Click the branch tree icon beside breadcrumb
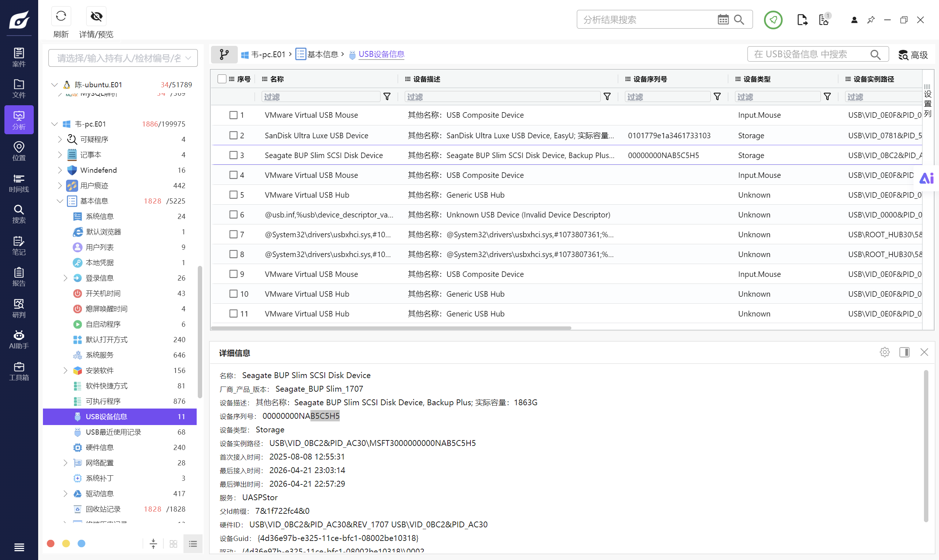The height and width of the screenshot is (560, 939). tap(224, 54)
